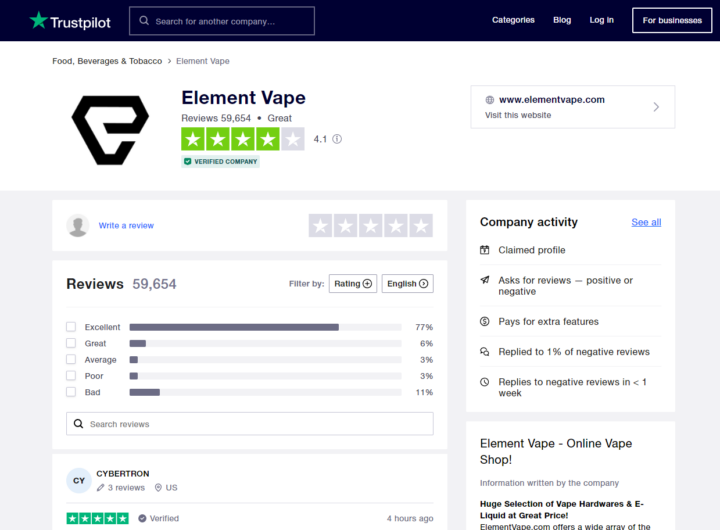The width and height of the screenshot is (720, 530).
Task: Open the Rating filter dropdown
Action: pyautogui.click(x=353, y=283)
